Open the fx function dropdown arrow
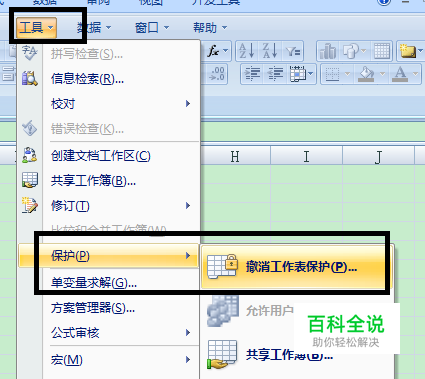 [226, 51]
